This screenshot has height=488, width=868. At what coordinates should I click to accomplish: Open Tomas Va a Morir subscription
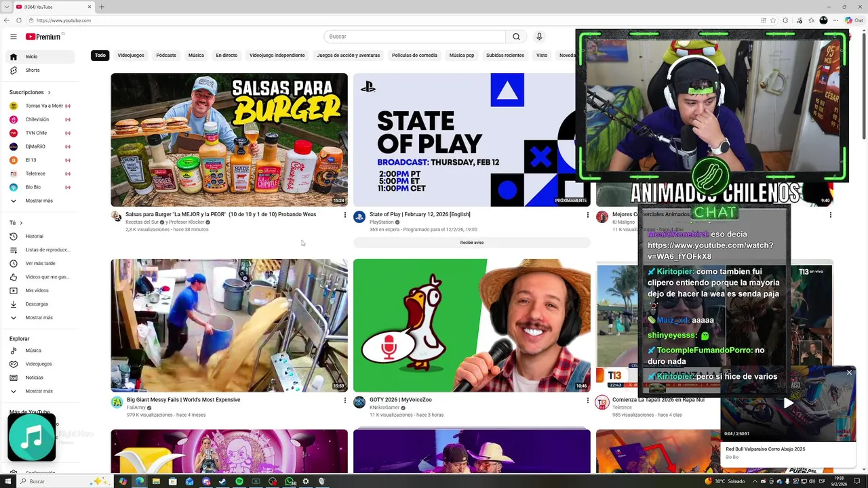41,106
